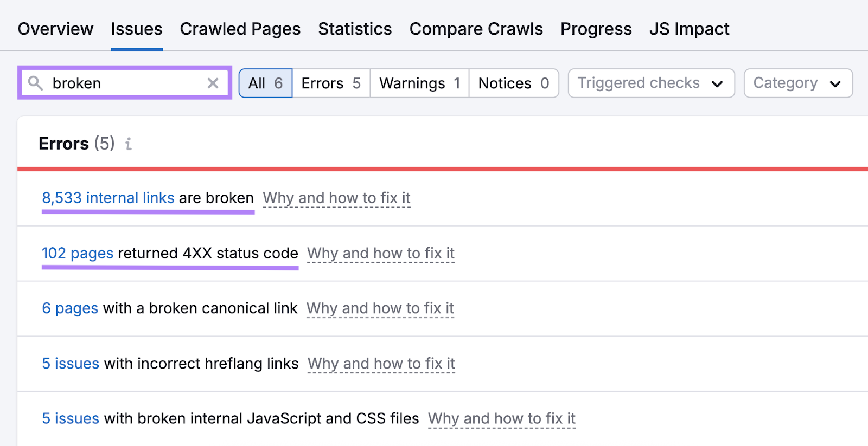Clear the "broken" search using the X icon

click(x=213, y=83)
